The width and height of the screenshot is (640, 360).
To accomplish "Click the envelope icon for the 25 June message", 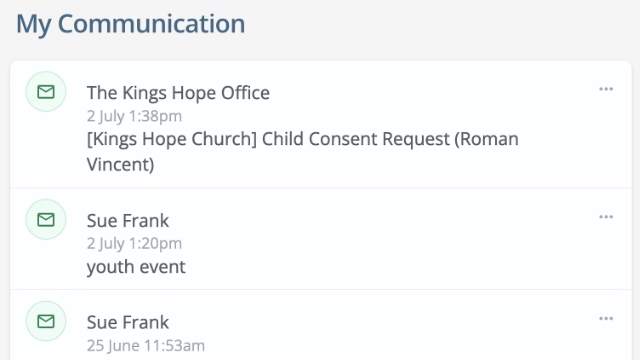I will 46,321.
